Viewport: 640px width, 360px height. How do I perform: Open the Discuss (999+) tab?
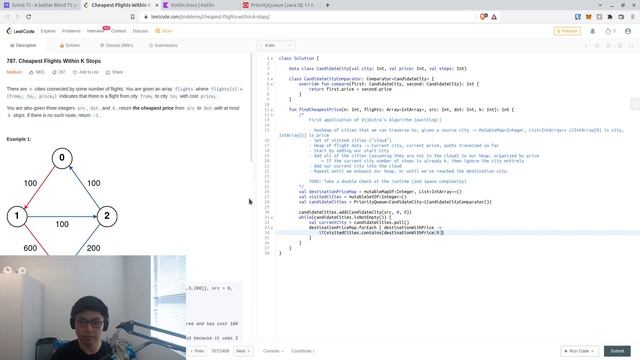pos(117,45)
